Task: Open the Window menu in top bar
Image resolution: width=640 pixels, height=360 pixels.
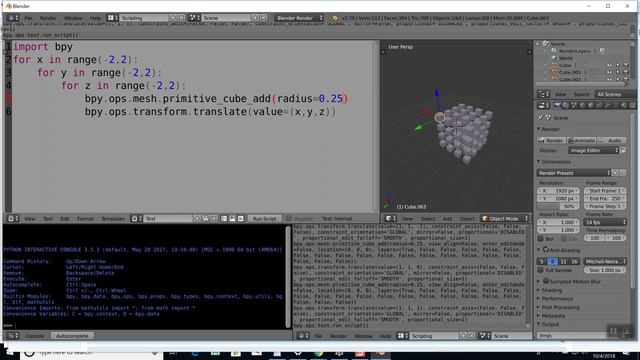Action: coord(73,18)
